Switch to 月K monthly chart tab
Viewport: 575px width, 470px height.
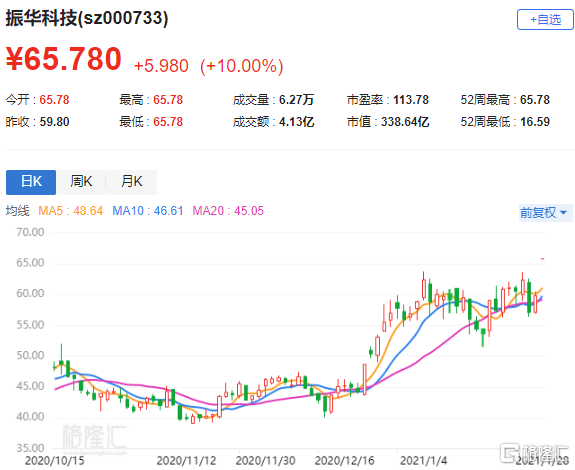pyautogui.click(x=132, y=182)
